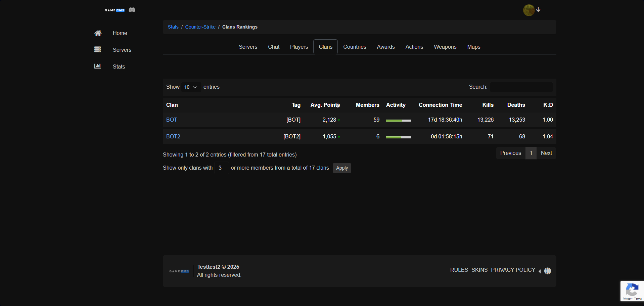Sort by Connection Time column header
This screenshot has width=644, height=306.
point(440,105)
